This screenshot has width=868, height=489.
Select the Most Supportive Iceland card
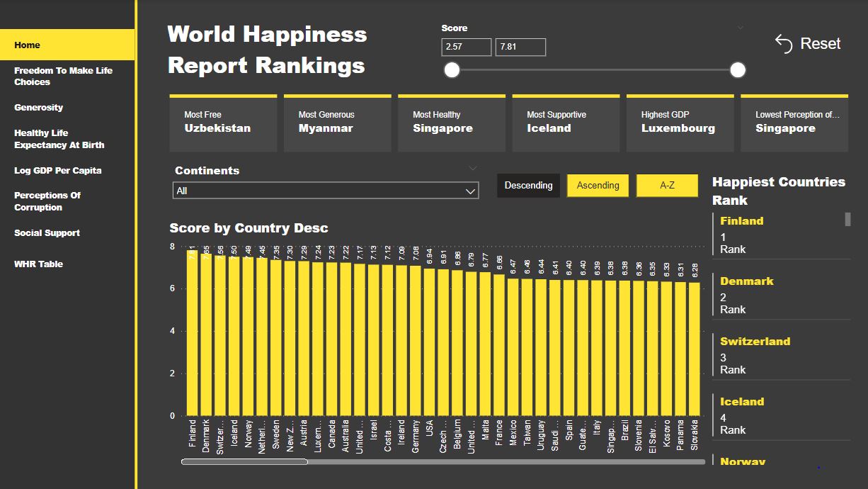(x=566, y=123)
